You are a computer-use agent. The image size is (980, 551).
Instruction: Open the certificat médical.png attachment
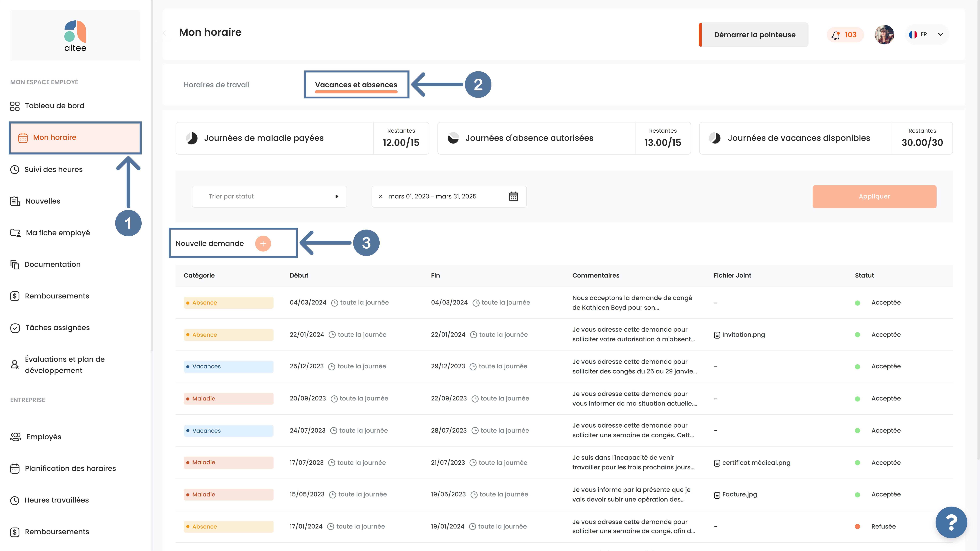click(752, 463)
